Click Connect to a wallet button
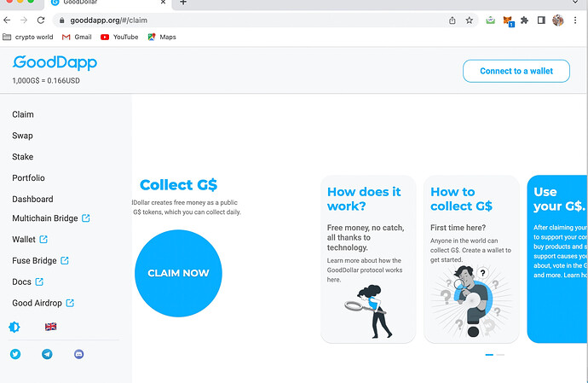 [516, 71]
